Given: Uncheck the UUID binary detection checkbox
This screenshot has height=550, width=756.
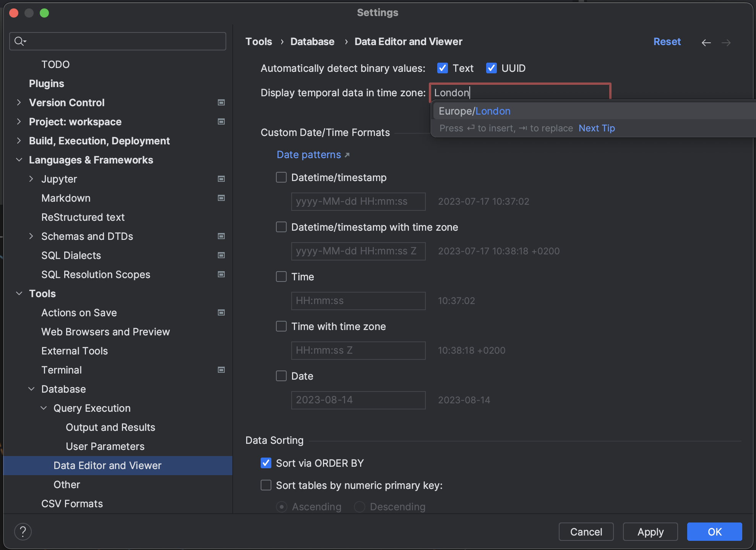Looking at the screenshot, I should click(491, 68).
